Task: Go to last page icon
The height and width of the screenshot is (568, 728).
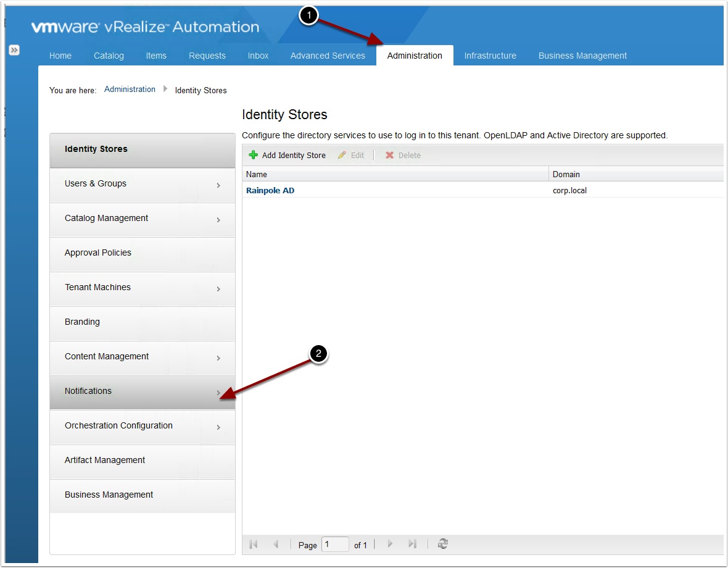Action: [x=412, y=544]
